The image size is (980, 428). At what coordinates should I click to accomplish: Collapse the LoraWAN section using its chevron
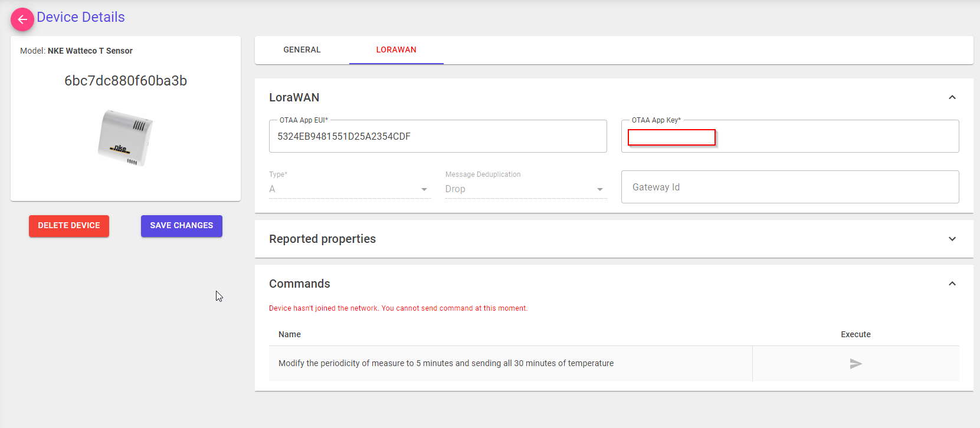click(x=952, y=97)
